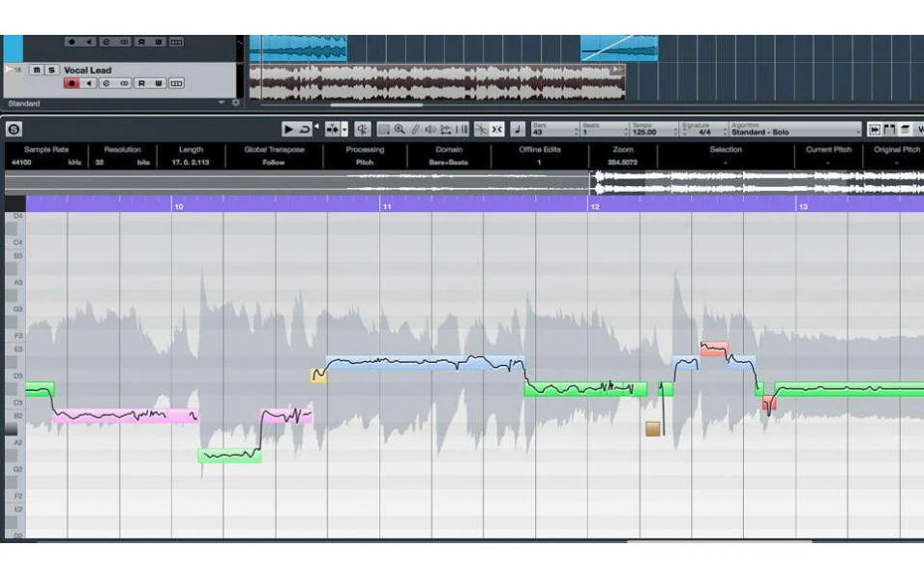
Task: Select the Range Selection tool in the toolbar
Action: (383, 128)
